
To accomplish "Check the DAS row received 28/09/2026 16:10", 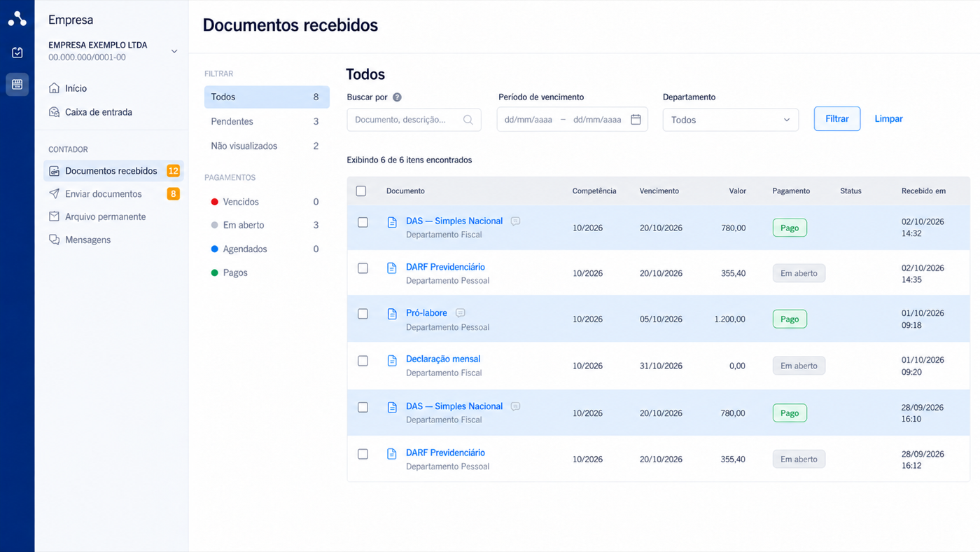I will pyautogui.click(x=363, y=407).
